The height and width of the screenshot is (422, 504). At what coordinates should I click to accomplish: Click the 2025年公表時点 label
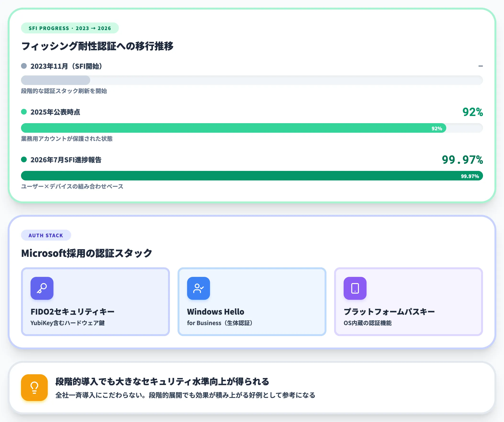point(55,112)
